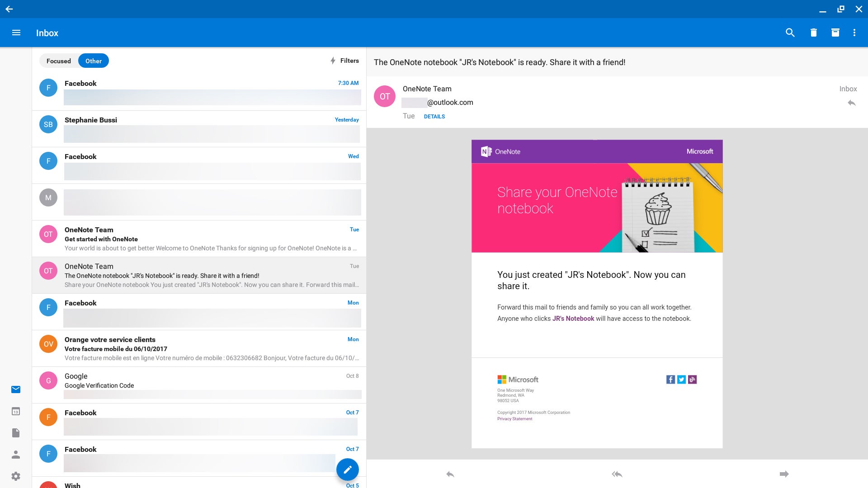868x488 pixels.
Task: Click the grey M avatar
Action: (48, 197)
